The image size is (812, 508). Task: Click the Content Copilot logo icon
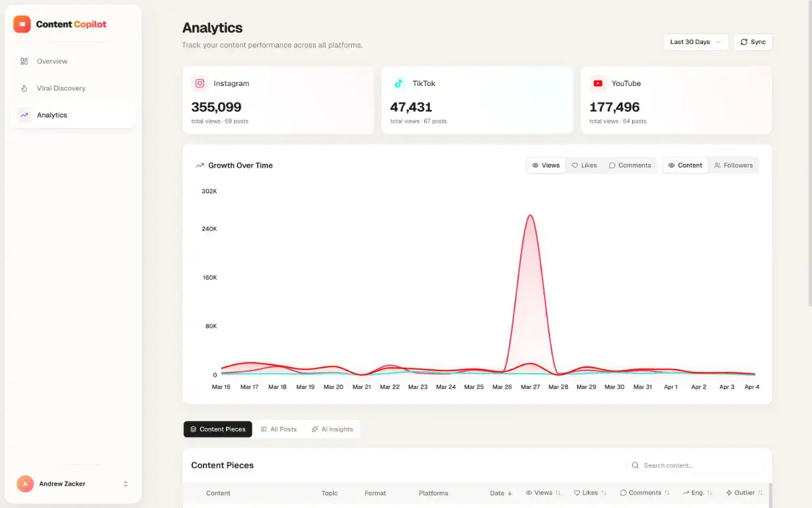(22, 24)
